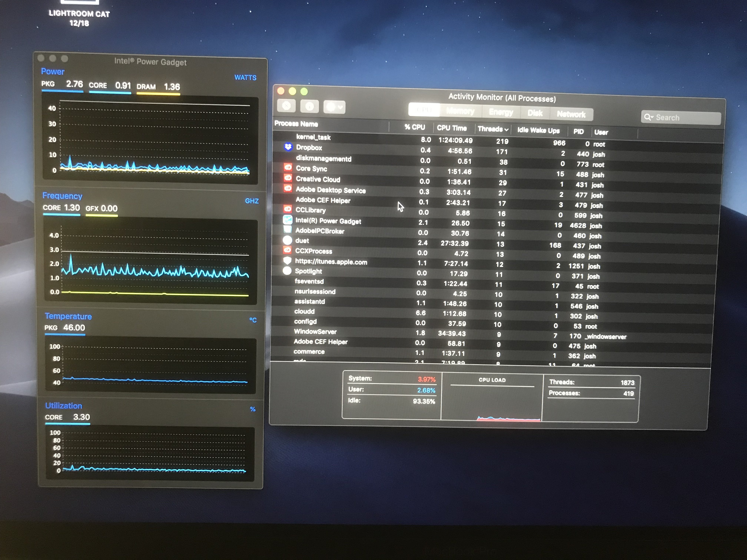Screen dimensions: 747x560
Task: Click the System 3.97% CPU statistic
Action: coord(392,379)
